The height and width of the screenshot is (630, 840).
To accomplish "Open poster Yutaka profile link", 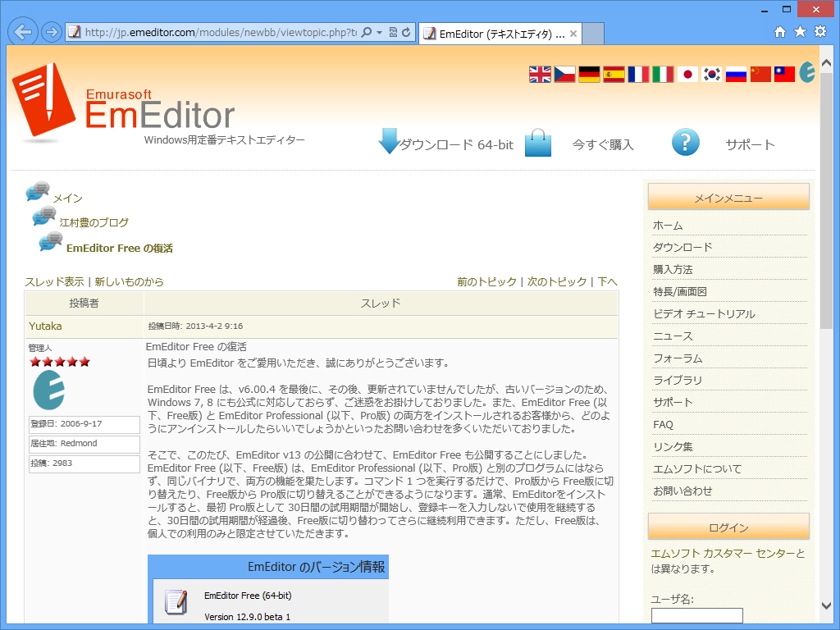I will point(46,326).
